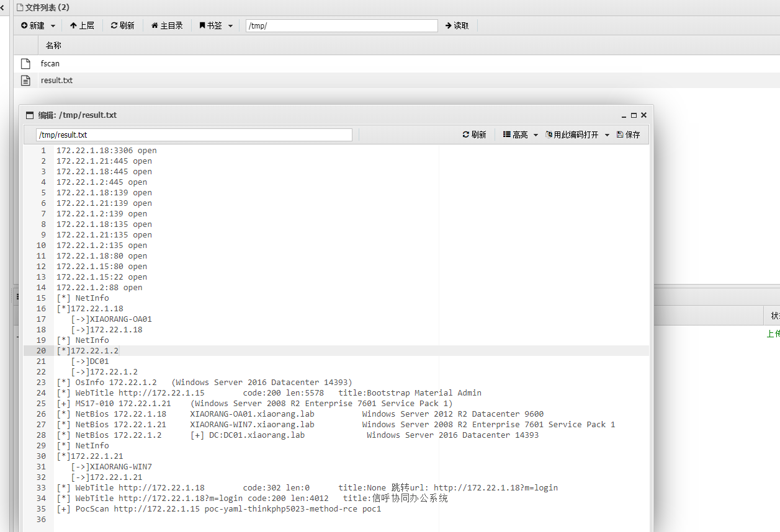
Task: Expand the Bookmarks dropdown arrow
Action: [x=231, y=26]
